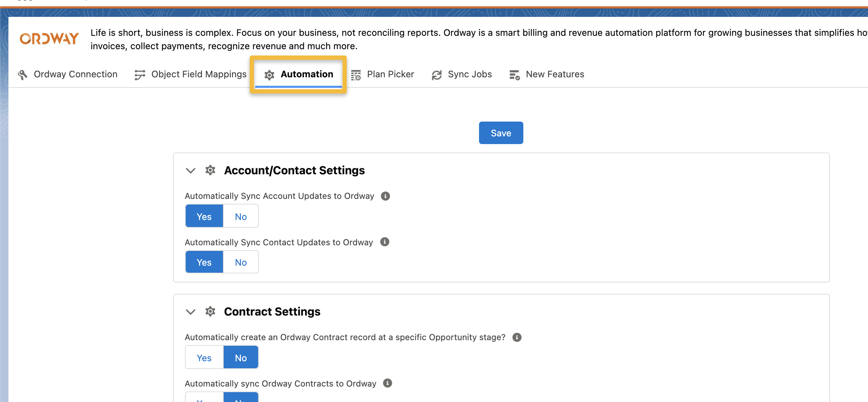The image size is (868, 402).
Task: Set Sync Contact Updates to Yes
Action: click(204, 262)
